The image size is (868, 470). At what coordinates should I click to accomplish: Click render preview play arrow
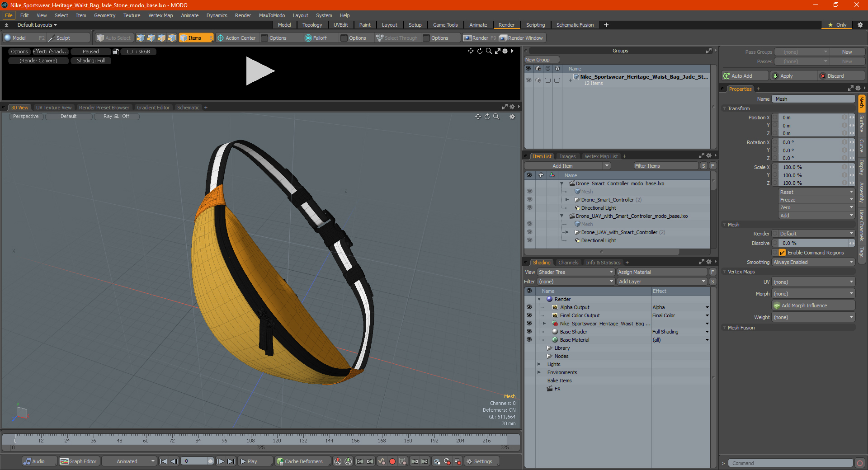pyautogui.click(x=260, y=71)
